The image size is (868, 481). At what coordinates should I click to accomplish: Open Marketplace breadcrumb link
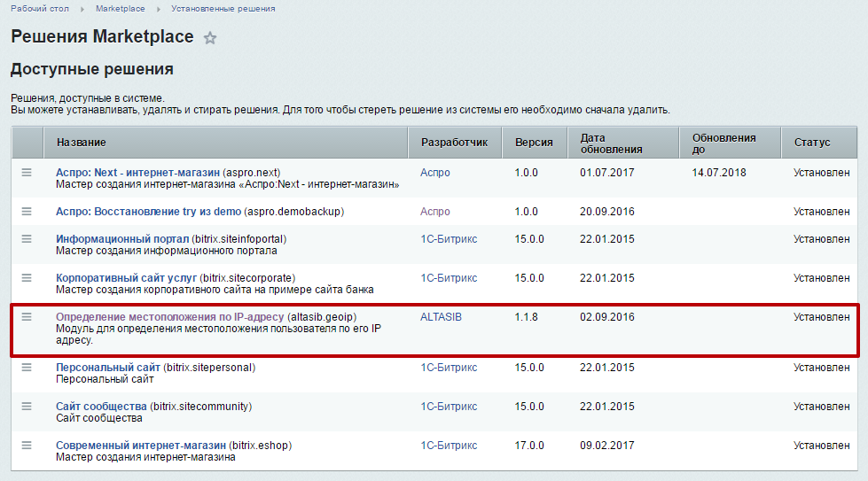pyautogui.click(x=120, y=9)
